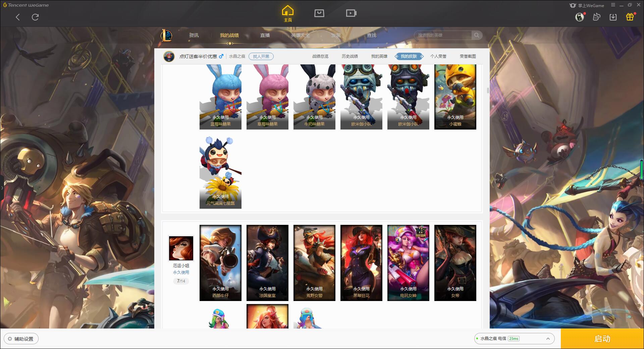This screenshot has height=349, width=644.
Task: Expand the 水晶之痕 电信 server dropdown
Action: [514, 339]
